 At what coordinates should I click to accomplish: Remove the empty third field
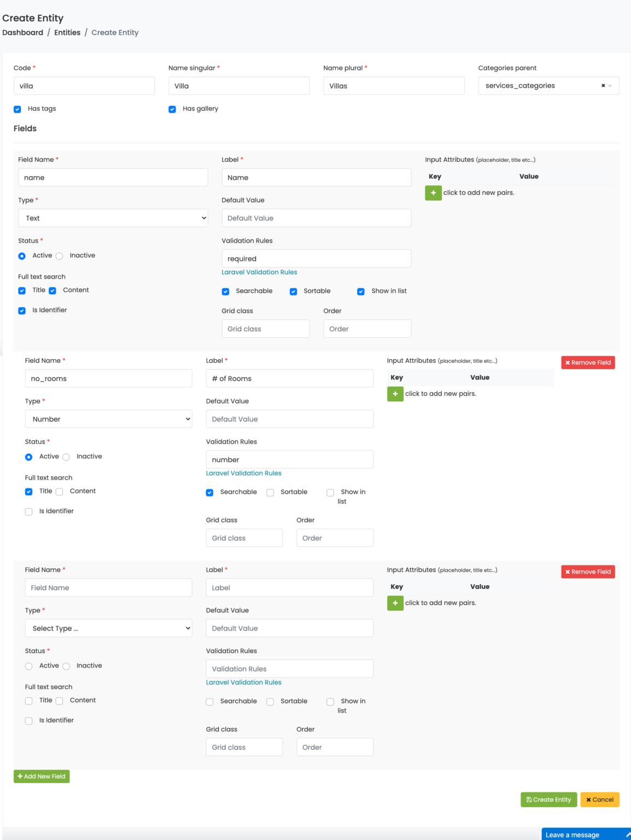(588, 571)
